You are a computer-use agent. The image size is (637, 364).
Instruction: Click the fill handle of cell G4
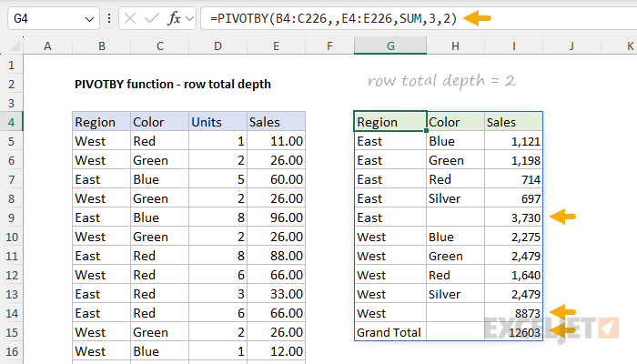tap(426, 131)
